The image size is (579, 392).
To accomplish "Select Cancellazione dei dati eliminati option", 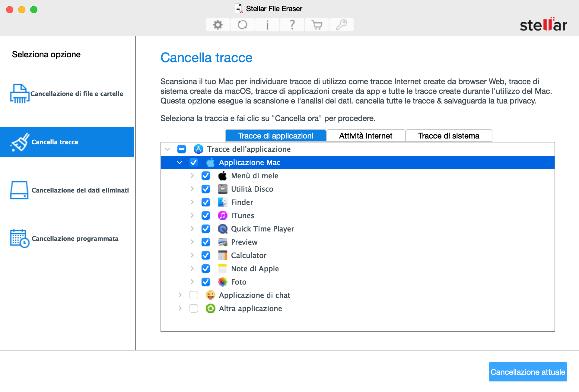I will 67,190.
